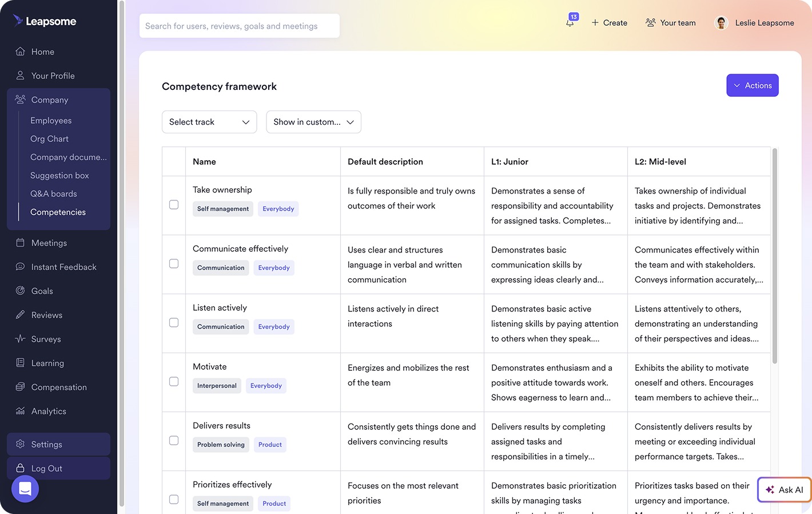Check the Take ownership row checkbox

174,204
